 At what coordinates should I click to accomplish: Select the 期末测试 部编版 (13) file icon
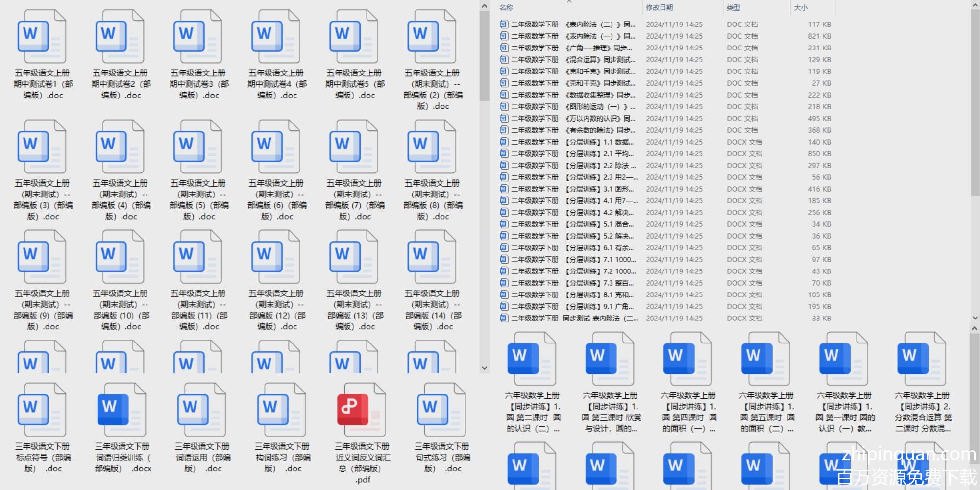tap(353, 257)
